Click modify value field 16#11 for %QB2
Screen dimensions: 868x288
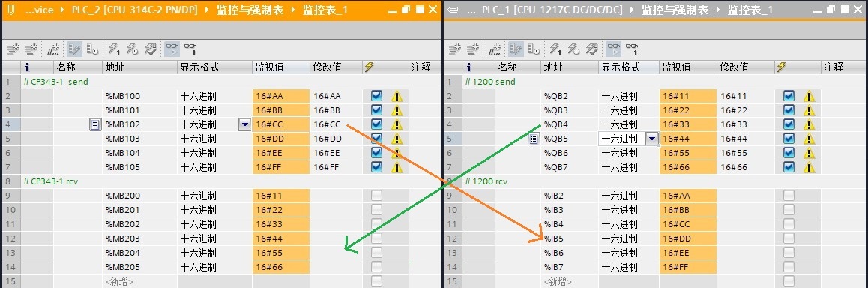click(x=745, y=96)
